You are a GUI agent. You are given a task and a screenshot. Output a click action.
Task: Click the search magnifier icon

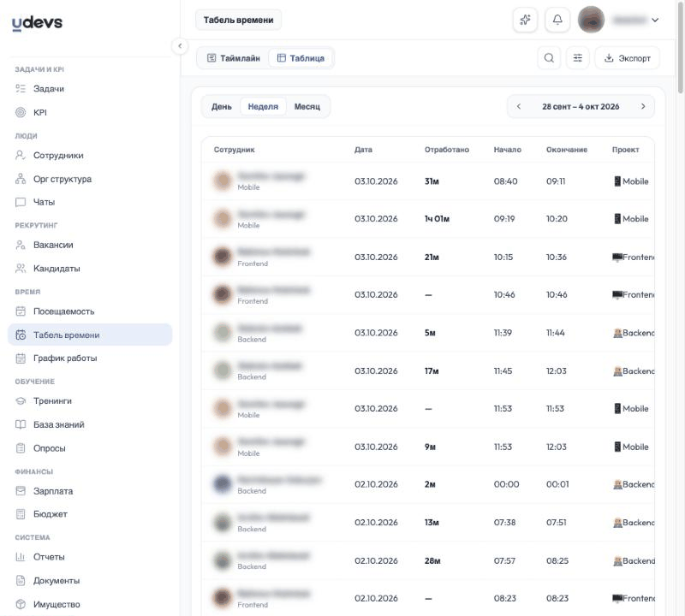[x=549, y=58]
